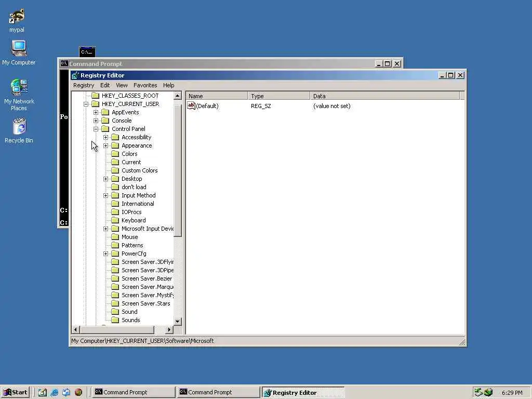The image size is (532, 399).
Task: Click the Registry Editor title bar icon
Action: [75, 75]
